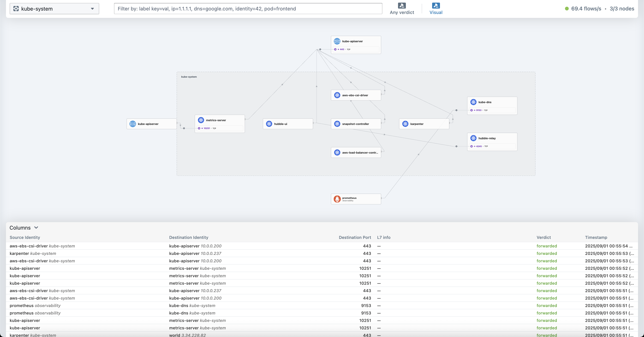Click the kube-dns card label
Screen dimensions: 644x337
(x=485, y=102)
